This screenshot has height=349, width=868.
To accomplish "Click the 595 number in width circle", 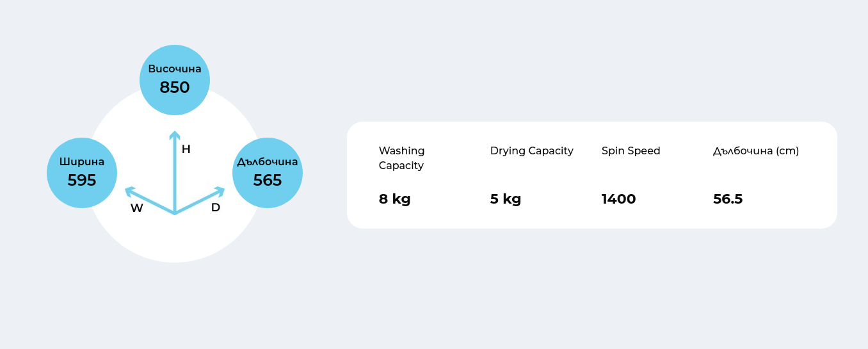I will (82, 181).
